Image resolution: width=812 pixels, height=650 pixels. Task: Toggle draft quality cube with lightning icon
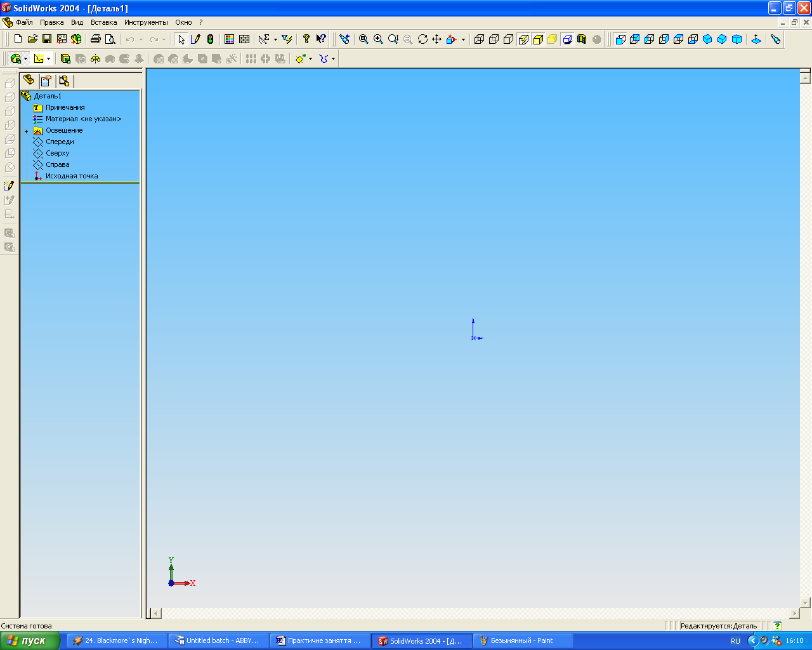(x=523, y=39)
